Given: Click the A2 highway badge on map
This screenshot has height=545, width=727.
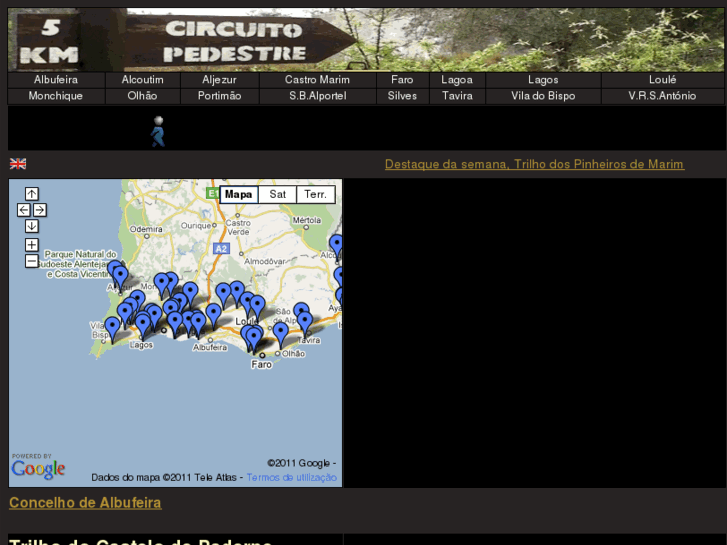Looking at the screenshot, I should (221, 249).
